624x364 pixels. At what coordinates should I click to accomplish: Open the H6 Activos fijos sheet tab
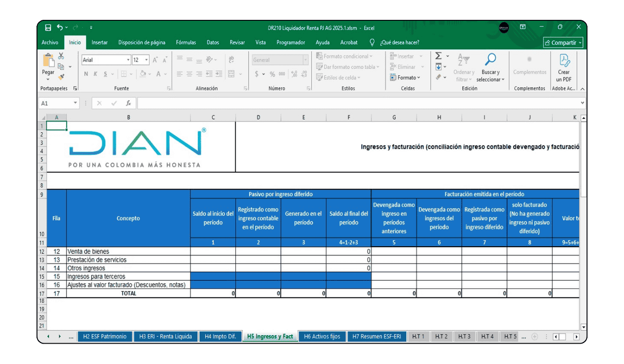(322, 336)
